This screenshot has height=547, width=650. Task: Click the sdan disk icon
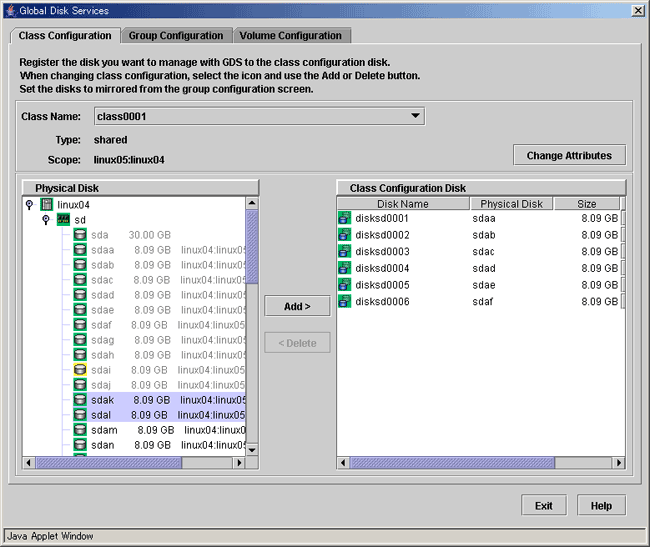coord(80,444)
